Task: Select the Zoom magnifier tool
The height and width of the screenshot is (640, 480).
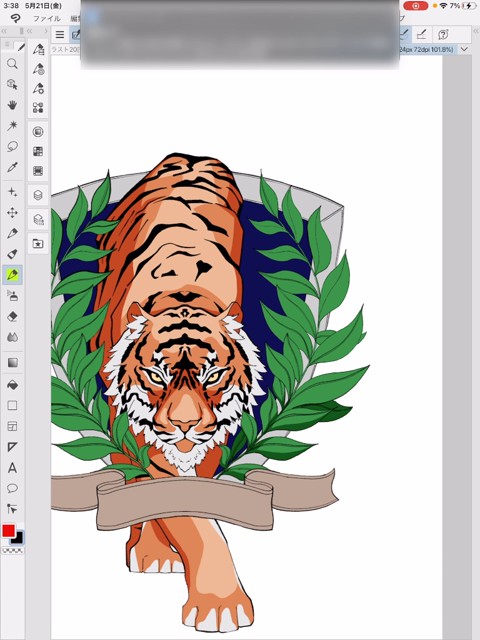Action: [12, 64]
